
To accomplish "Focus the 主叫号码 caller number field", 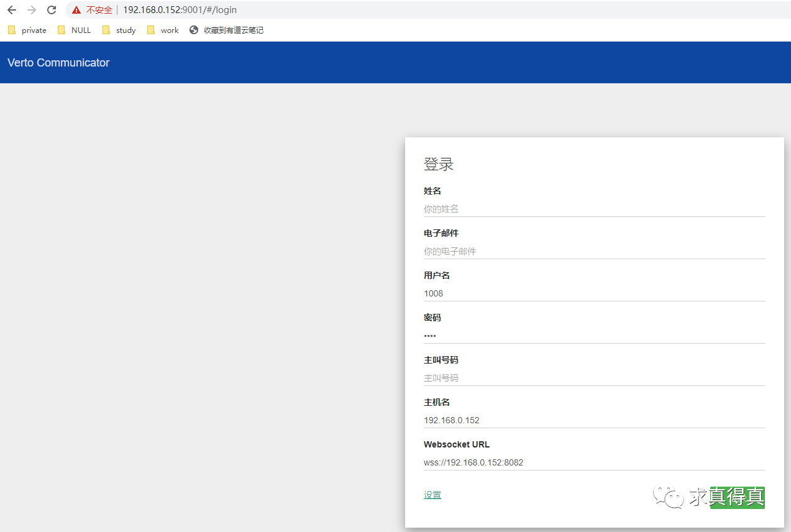I will point(594,378).
